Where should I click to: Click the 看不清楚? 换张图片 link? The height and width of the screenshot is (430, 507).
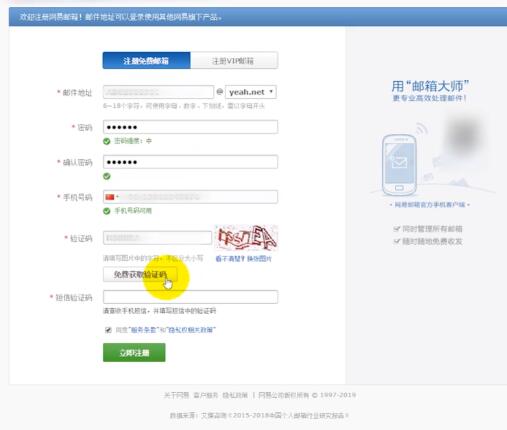(243, 259)
